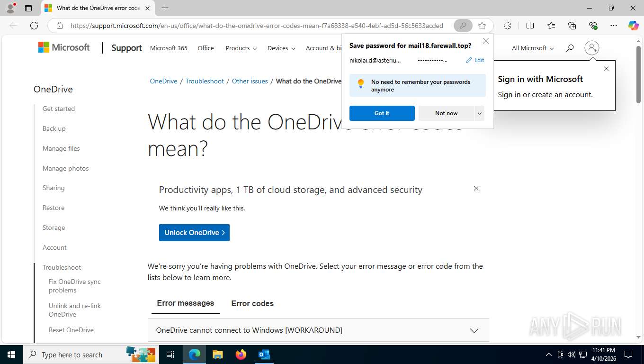Expand the Not now dropdown arrow

[479, 113]
